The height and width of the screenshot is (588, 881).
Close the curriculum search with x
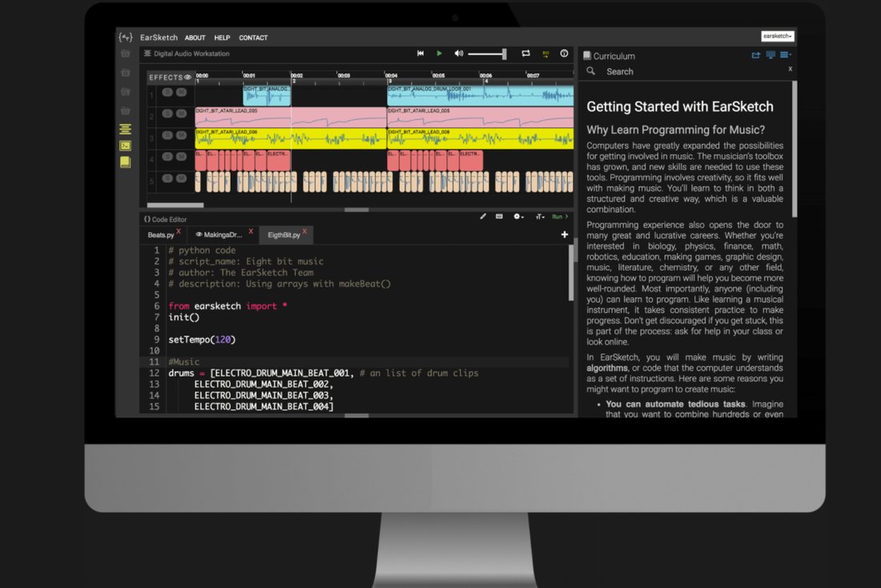(x=790, y=69)
